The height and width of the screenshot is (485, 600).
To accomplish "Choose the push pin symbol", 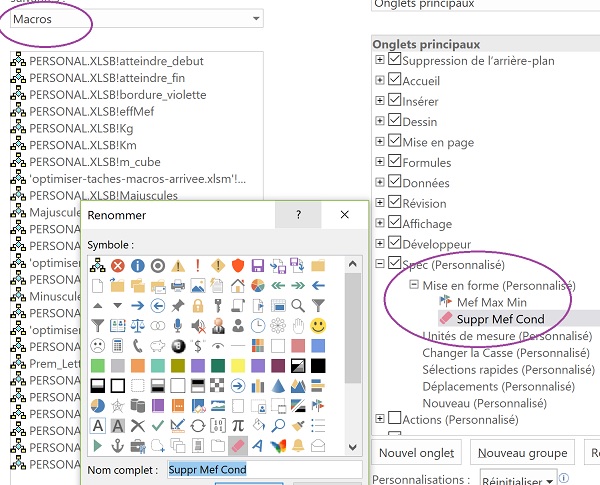I will coord(178,305).
